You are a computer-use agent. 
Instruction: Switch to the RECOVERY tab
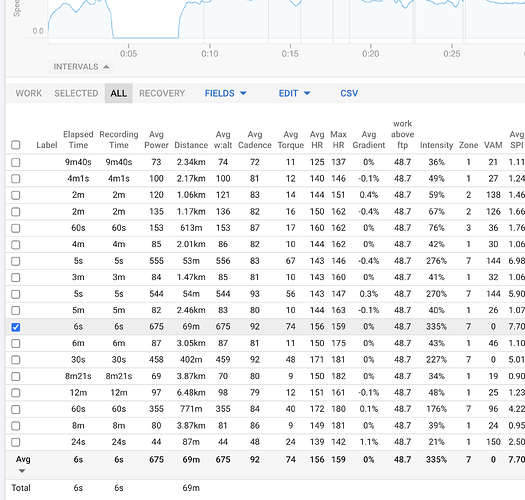pyautogui.click(x=162, y=93)
